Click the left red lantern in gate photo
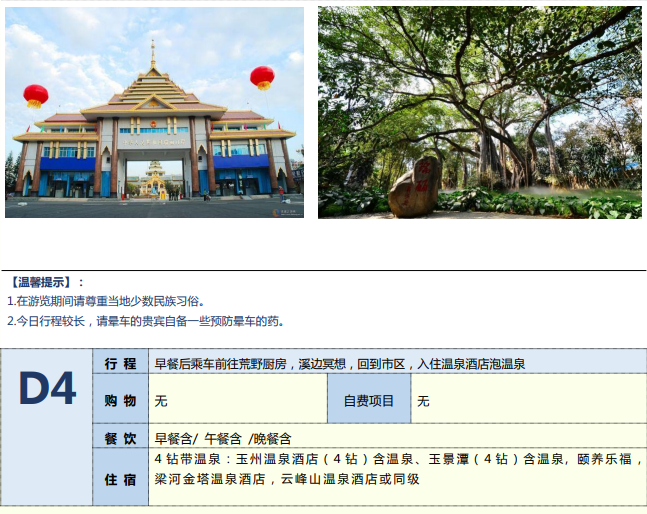 pos(35,96)
